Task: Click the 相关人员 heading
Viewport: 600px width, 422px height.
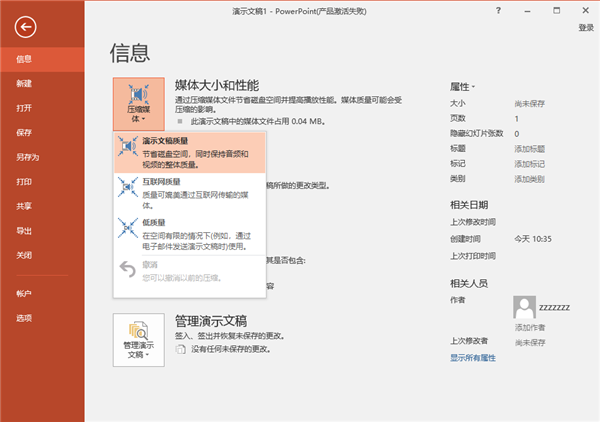Action: pyautogui.click(x=469, y=284)
